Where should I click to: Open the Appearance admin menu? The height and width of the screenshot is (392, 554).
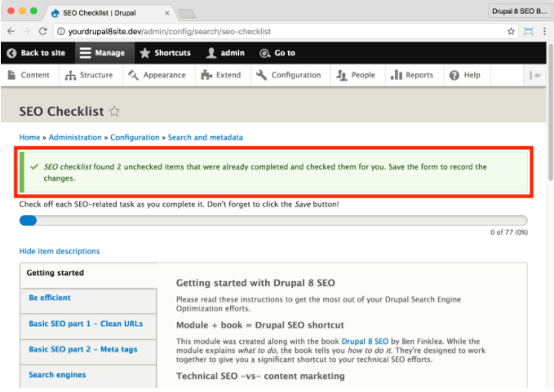click(157, 75)
